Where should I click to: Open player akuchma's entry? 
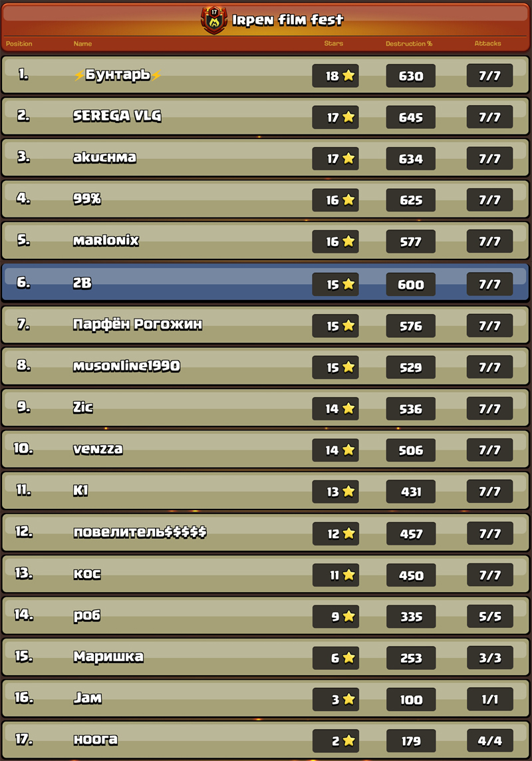pyautogui.click(x=104, y=158)
